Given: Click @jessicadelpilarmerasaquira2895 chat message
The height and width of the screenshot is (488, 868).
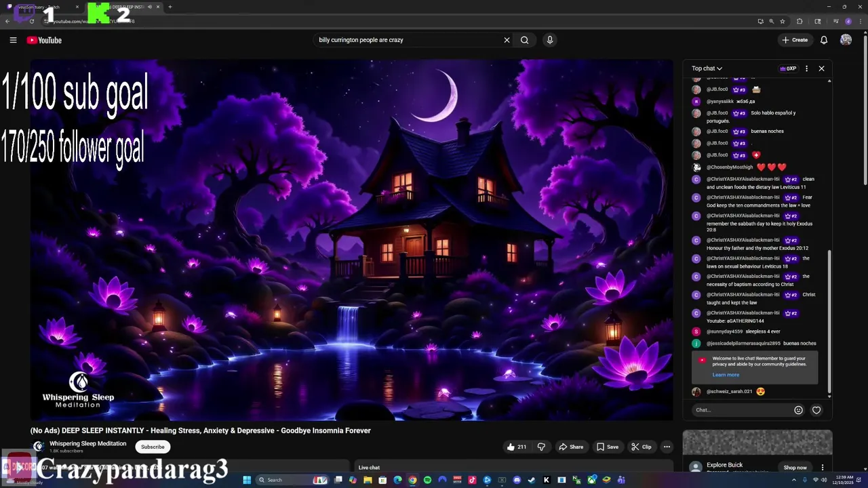Looking at the screenshot, I should tap(755, 344).
